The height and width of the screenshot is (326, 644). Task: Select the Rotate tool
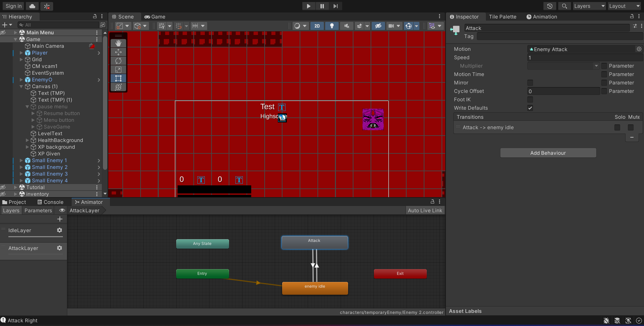pyautogui.click(x=118, y=61)
